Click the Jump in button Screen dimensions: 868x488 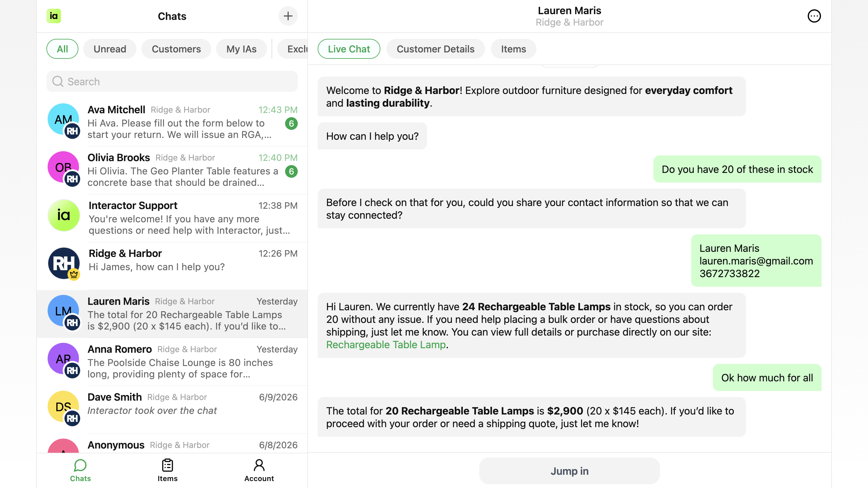tap(569, 471)
